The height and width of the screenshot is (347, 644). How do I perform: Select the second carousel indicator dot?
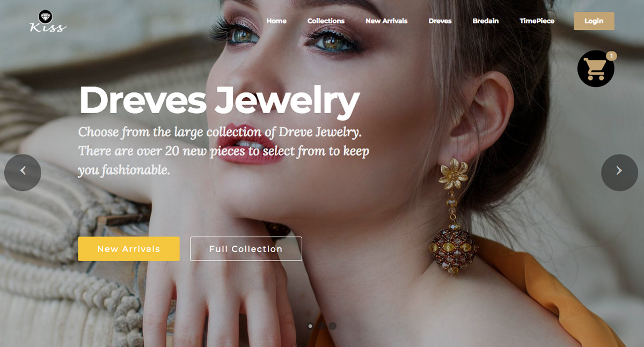point(321,326)
